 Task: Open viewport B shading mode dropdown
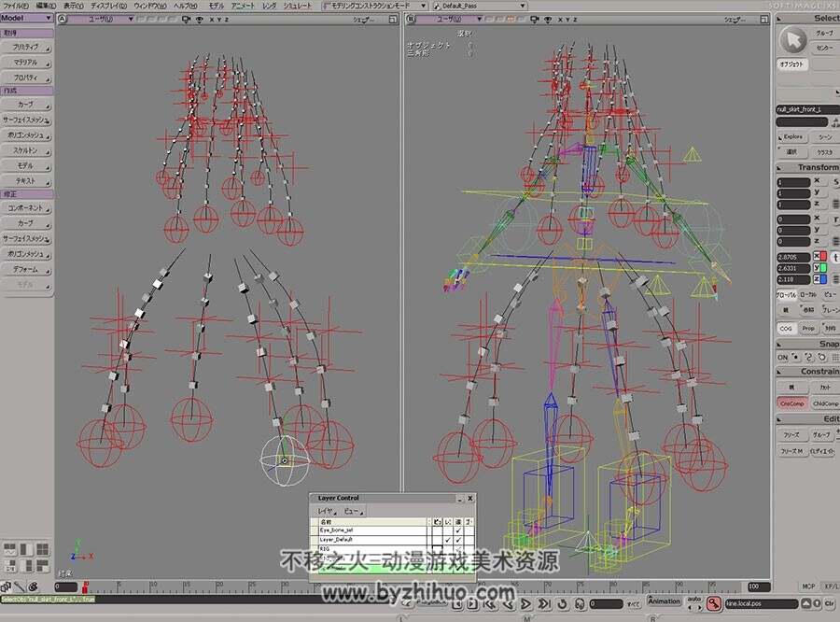point(735,20)
